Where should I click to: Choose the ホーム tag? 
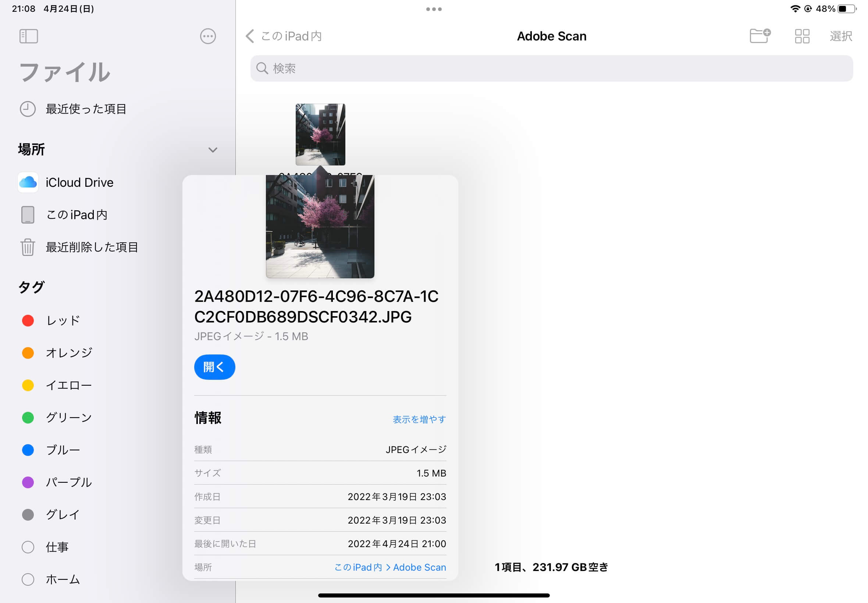tap(63, 579)
